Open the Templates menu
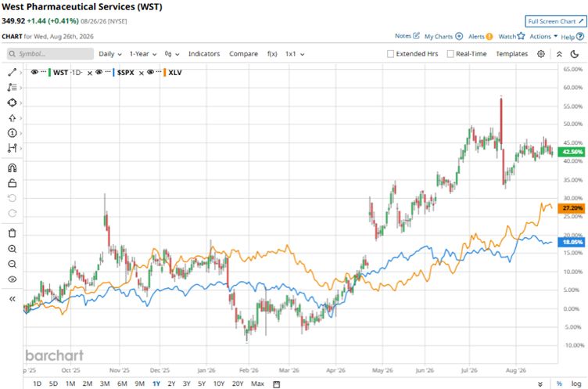 [x=511, y=54]
